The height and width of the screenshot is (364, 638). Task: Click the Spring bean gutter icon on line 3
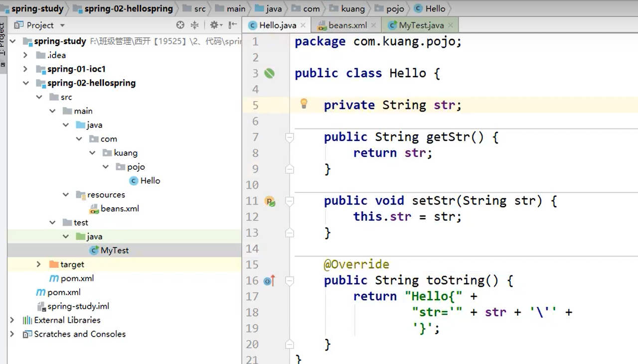click(x=269, y=74)
